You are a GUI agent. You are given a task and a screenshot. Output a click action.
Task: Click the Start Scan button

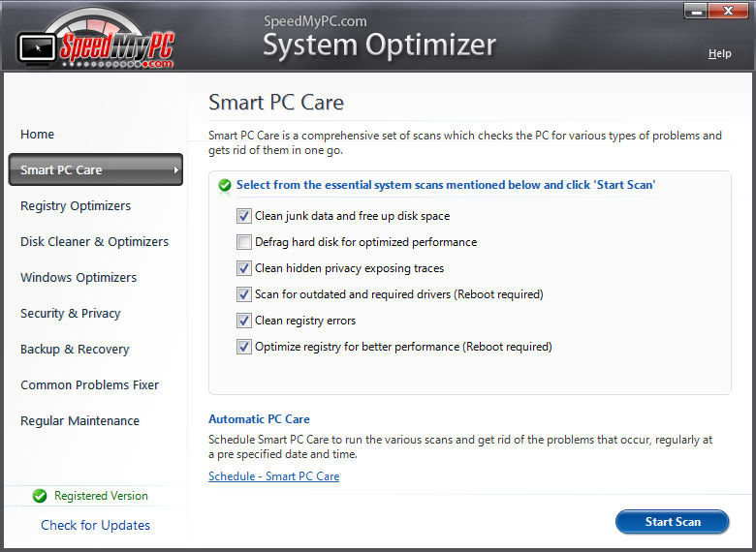672,522
